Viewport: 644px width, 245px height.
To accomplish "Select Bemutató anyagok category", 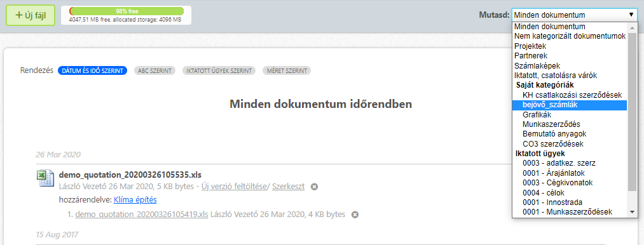I will point(569,134).
